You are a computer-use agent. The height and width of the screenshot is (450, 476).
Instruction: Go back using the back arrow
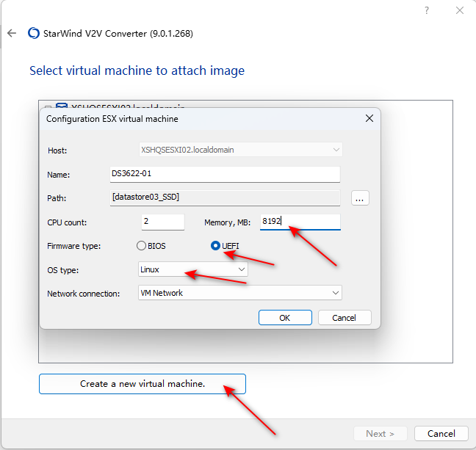tap(12, 33)
